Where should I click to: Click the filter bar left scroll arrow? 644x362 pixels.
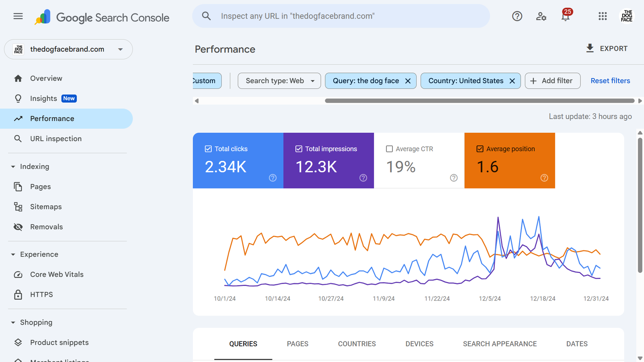click(197, 101)
